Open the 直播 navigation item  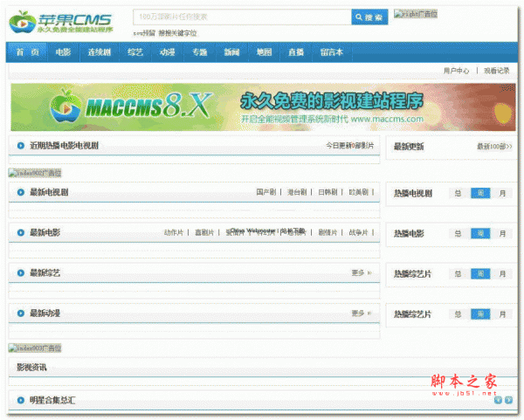[x=296, y=52]
